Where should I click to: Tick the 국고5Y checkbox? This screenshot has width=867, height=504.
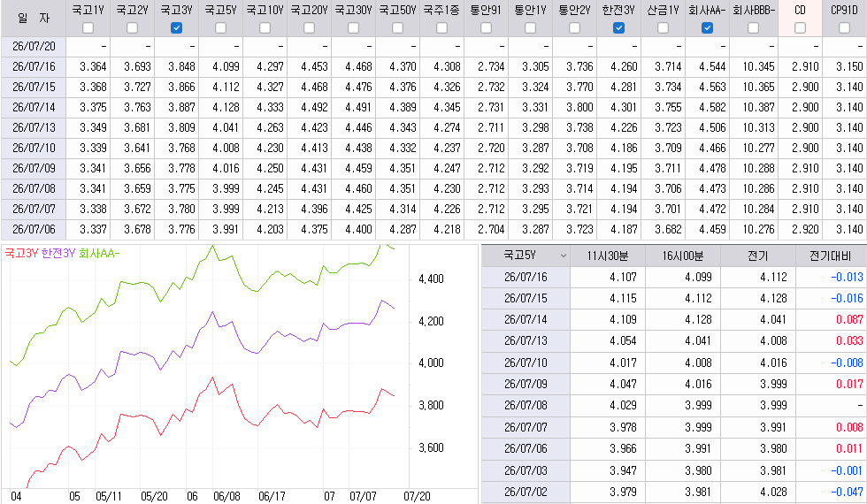click(220, 27)
